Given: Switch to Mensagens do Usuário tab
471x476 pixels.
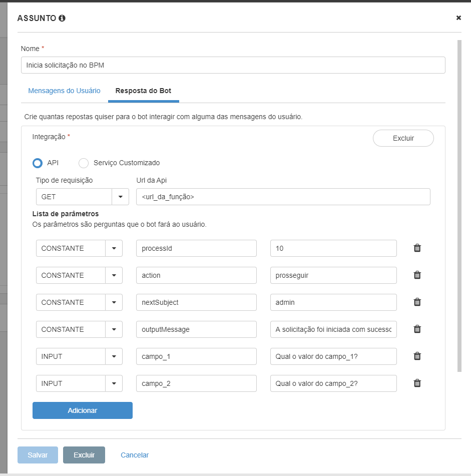Looking at the screenshot, I should coord(64,91).
